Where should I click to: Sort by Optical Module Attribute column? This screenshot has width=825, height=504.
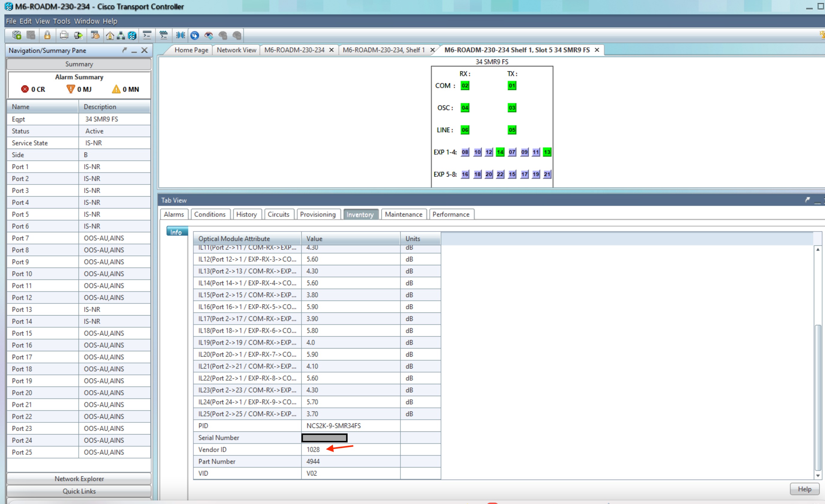[247, 239]
